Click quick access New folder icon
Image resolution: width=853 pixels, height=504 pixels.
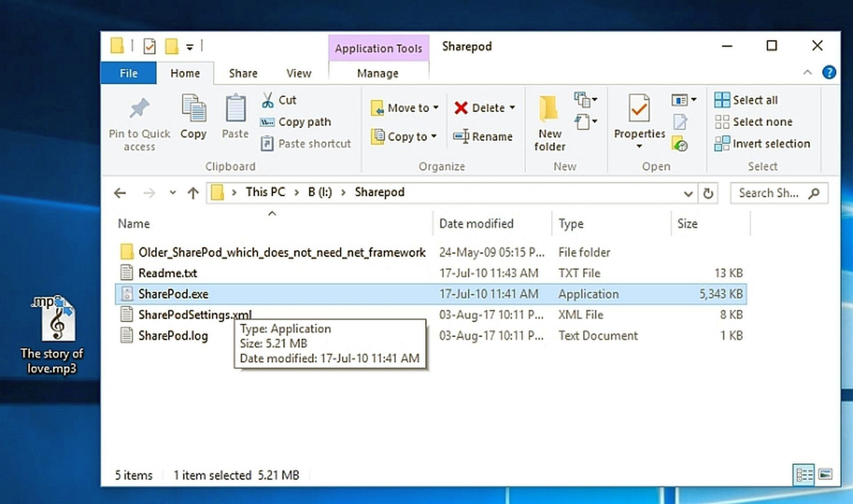pos(171,47)
